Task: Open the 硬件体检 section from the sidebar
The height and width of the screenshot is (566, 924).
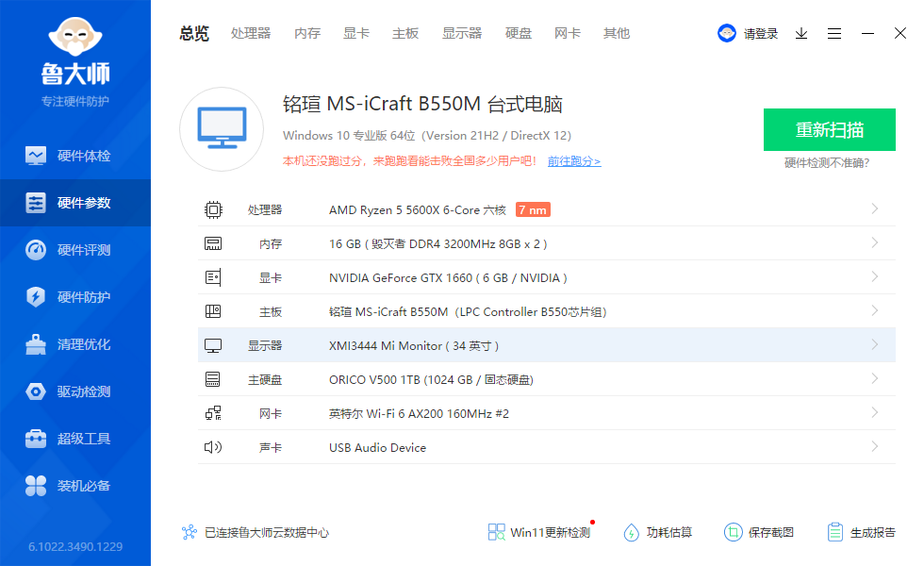Action: coord(75,156)
